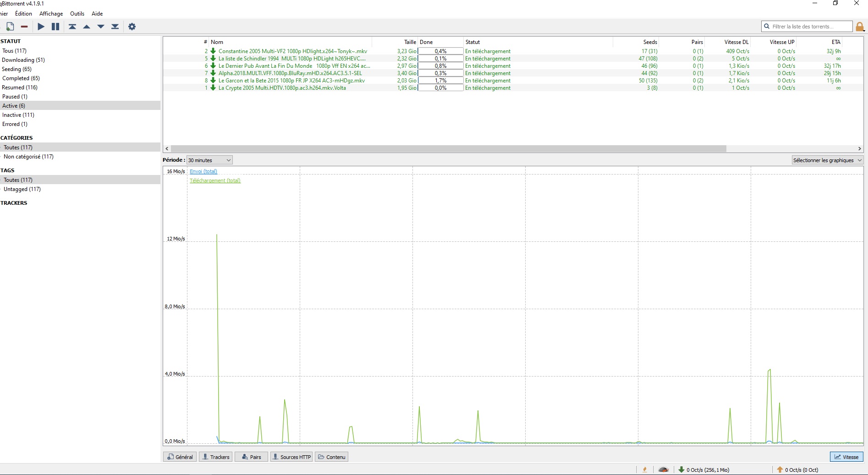Move torrent to top of queue
This screenshot has width=868, height=475.
click(x=72, y=27)
